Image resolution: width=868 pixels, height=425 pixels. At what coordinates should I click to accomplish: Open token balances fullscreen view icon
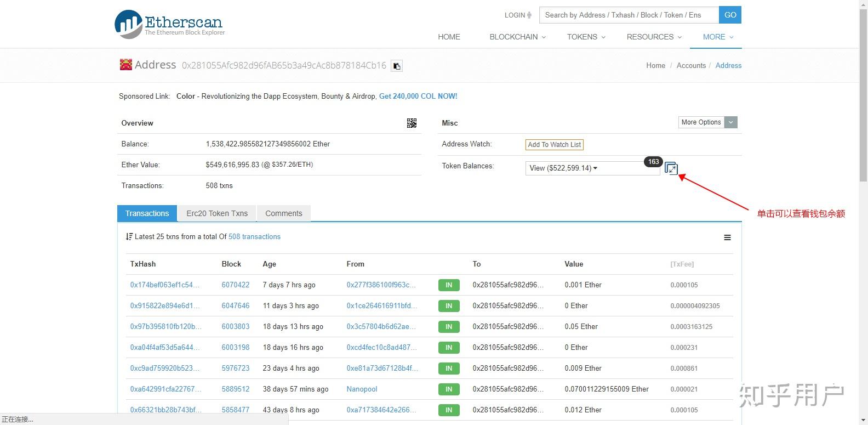click(x=671, y=168)
